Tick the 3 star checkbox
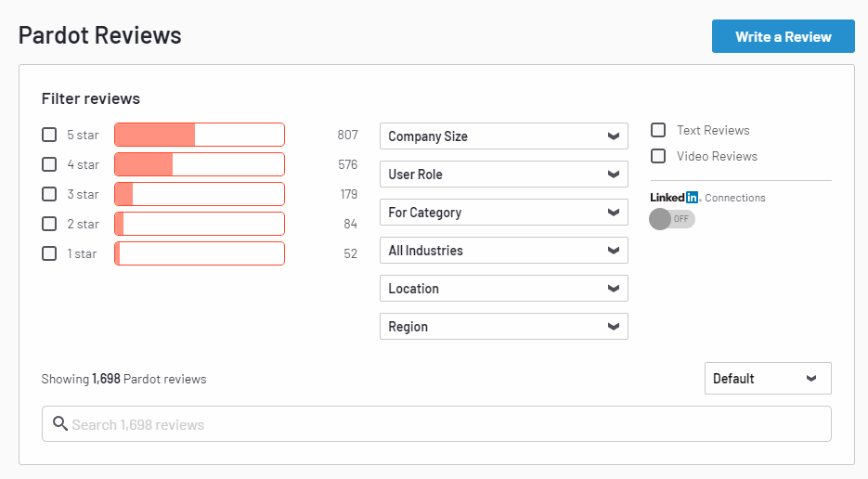Viewport: 868px width, 479px height. (49, 194)
